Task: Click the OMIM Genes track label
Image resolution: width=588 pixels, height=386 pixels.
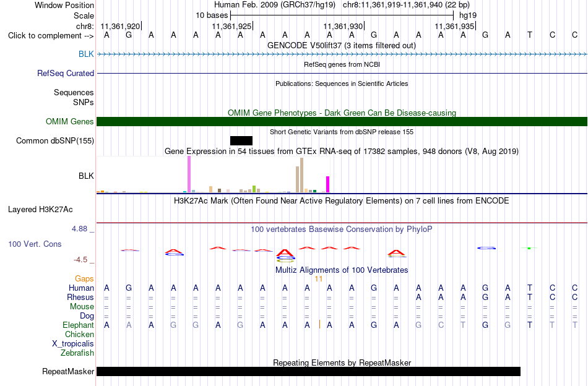Action: 70,121
